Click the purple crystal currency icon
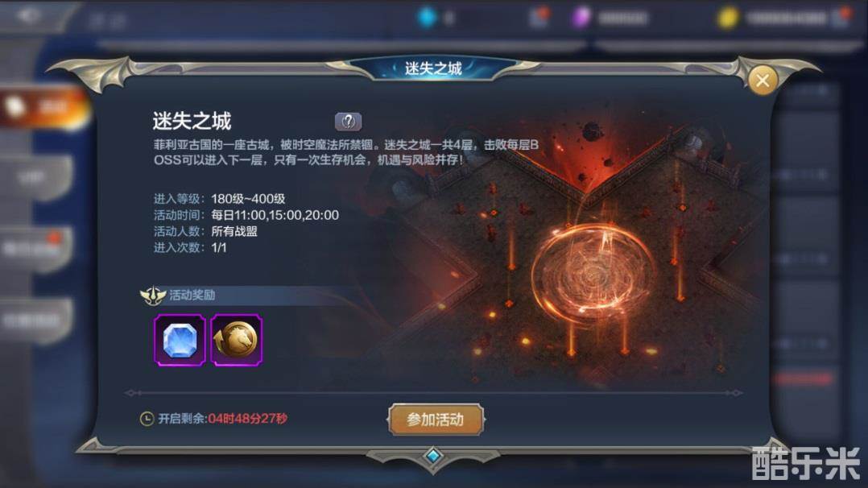This screenshot has height=488, width=868. [x=581, y=18]
